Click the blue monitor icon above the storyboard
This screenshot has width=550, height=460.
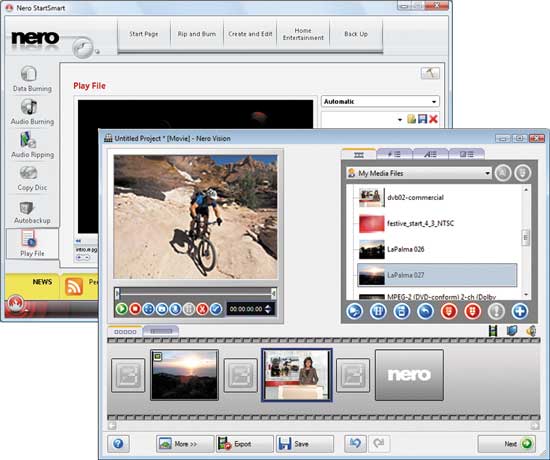pos(512,331)
